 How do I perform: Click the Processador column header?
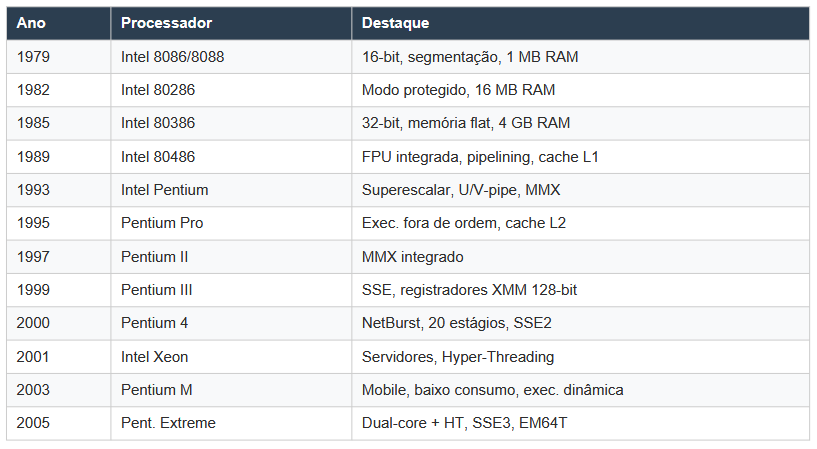[x=231, y=23]
